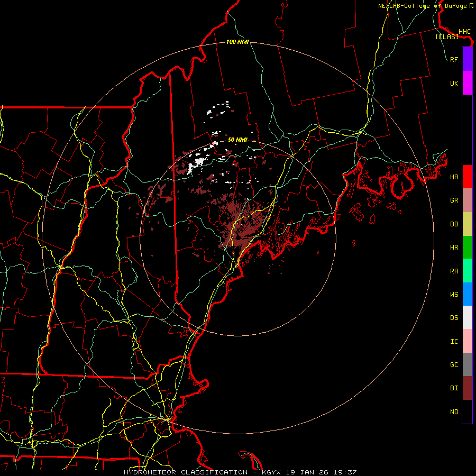Click the IC legend label
The image size is (476, 476).
click(x=454, y=342)
